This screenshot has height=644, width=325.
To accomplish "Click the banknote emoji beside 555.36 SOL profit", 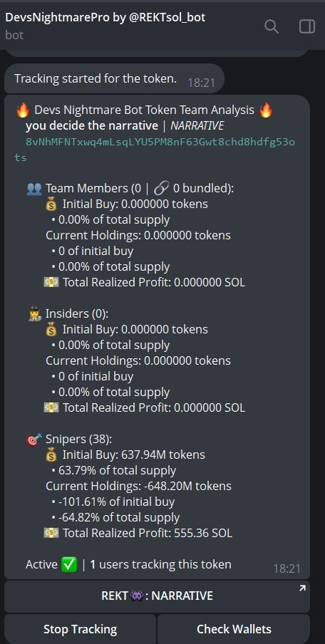I will click(x=51, y=533).
